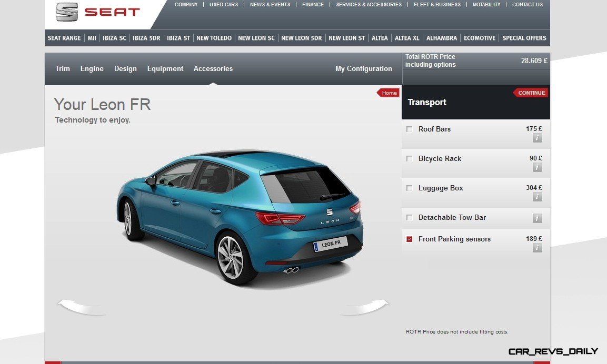Select the Ibiza SC model link

point(114,38)
